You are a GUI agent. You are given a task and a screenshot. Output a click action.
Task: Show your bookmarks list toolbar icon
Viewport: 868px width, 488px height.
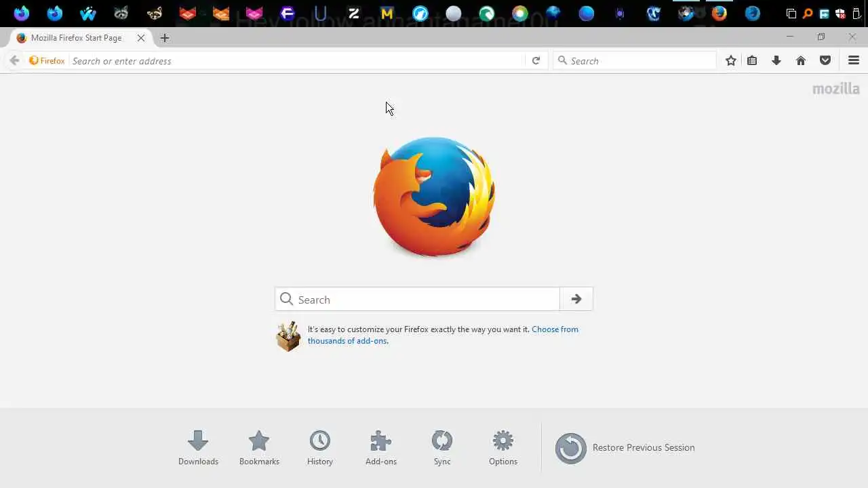click(x=752, y=60)
